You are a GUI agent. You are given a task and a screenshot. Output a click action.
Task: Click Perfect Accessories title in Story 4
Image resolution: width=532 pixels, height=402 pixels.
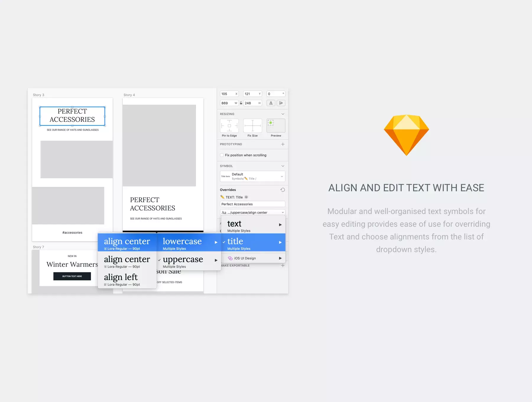(153, 204)
